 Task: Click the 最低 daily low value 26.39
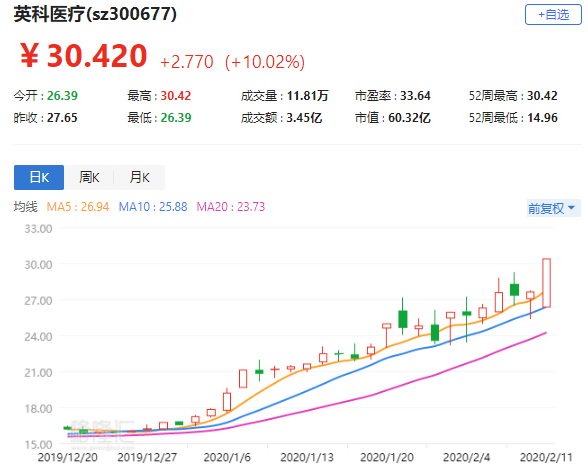pyautogui.click(x=176, y=118)
